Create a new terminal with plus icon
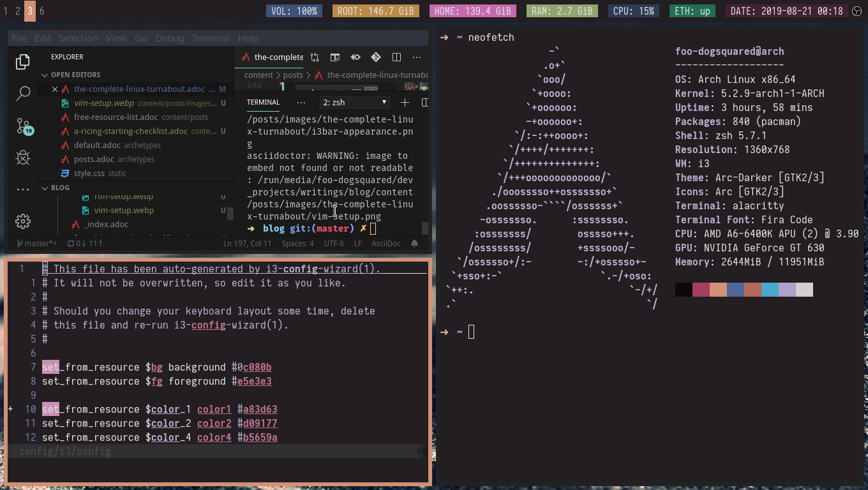The image size is (868, 490). (x=405, y=102)
